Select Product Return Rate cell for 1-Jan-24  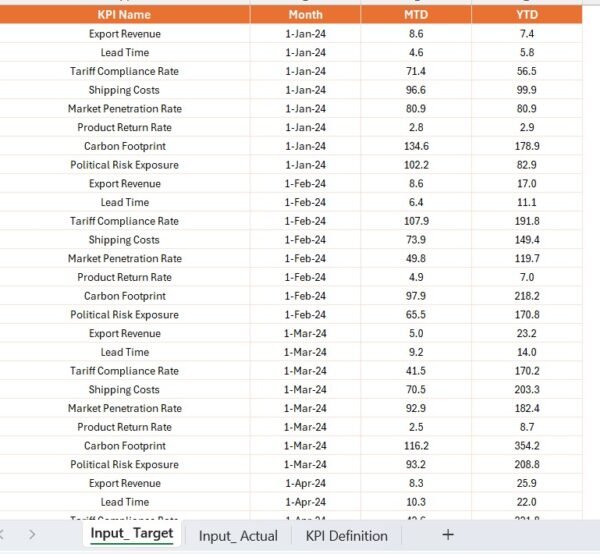pyautogui.click(x=125, y=127)
